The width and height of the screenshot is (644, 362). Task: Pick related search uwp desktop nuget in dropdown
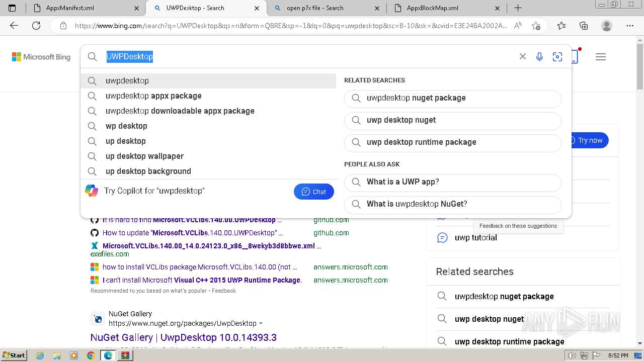tap(453, 121)
